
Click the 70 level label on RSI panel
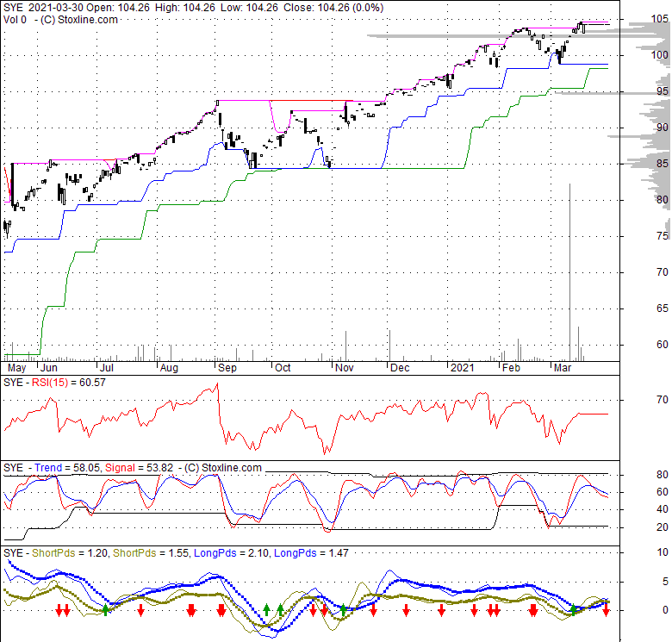tap(663, 400)
